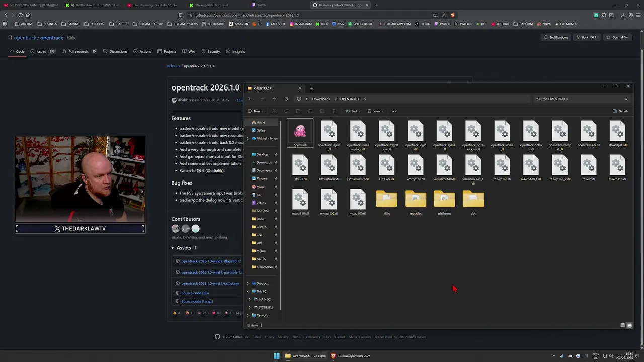
Task: Open the Pull requests tab
Action: [79, 51]
